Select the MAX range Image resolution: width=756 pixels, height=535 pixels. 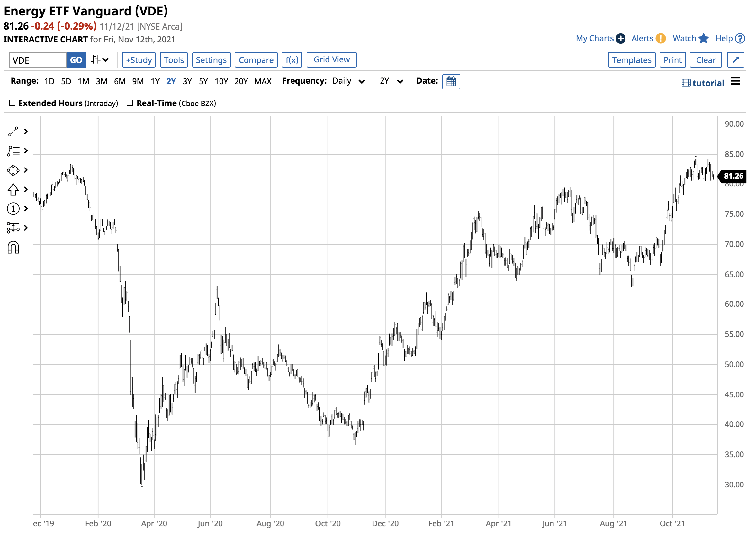click(x=263, y=81)
